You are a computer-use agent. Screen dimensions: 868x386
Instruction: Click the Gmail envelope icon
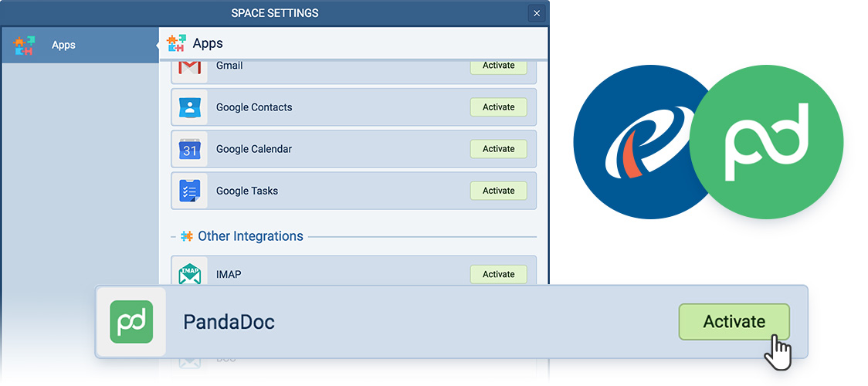click(x=189, y=68)
